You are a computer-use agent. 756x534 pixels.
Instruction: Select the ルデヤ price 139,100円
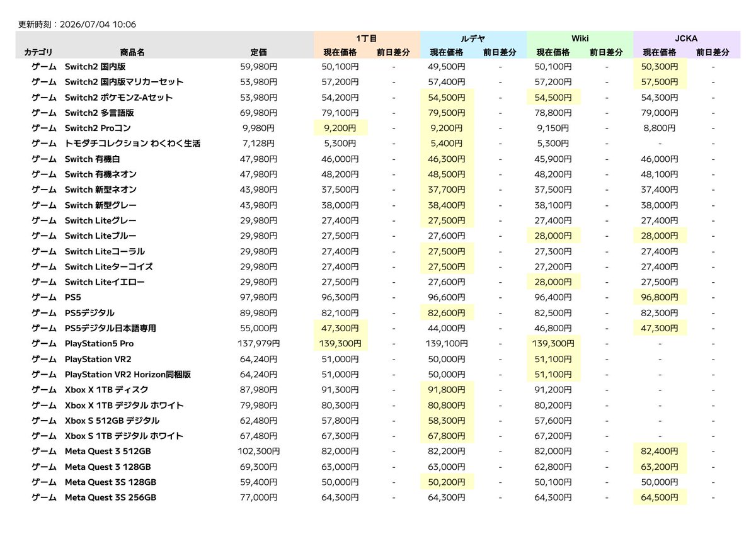tap(447, 344)
